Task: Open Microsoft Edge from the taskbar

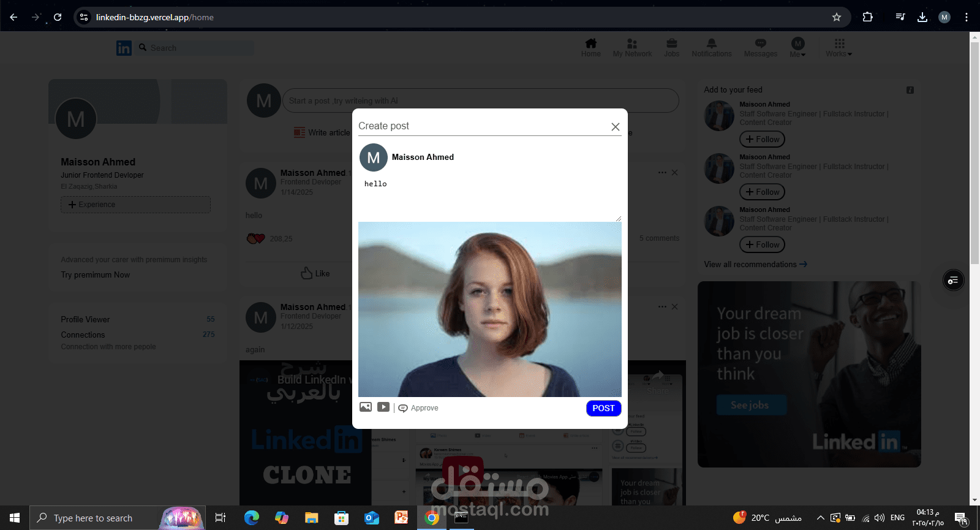Action: (x=252, y=518)
